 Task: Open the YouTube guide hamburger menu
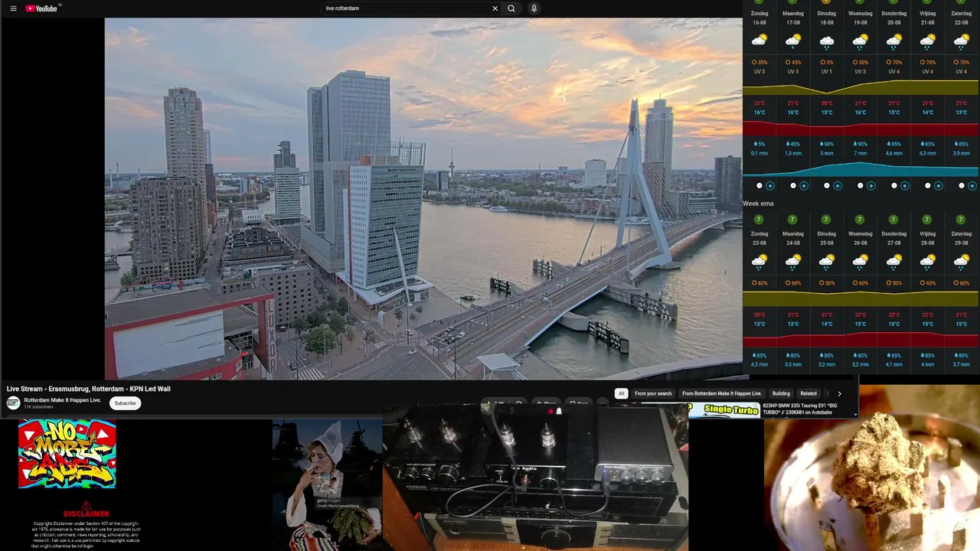13,8
